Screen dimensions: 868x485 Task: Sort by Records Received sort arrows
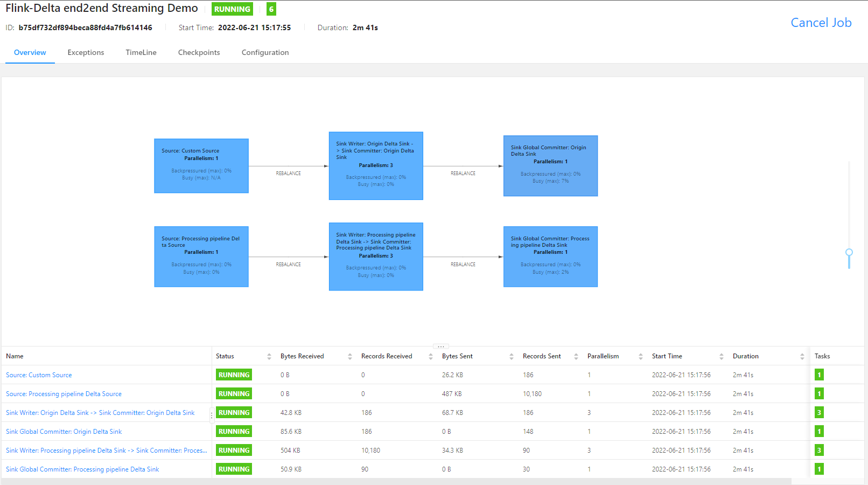click(431, 357)
